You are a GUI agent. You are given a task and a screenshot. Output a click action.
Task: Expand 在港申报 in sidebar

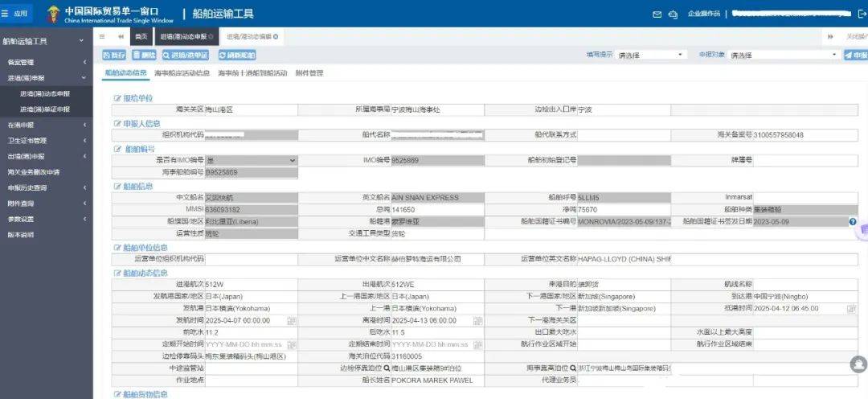click(47, 125)
